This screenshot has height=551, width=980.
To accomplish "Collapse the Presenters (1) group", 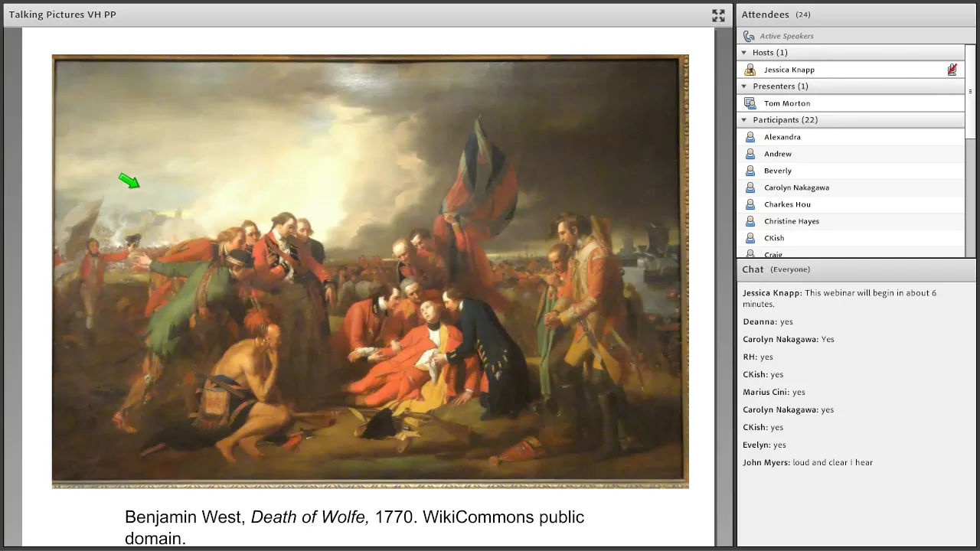I will pyautogui.click(x=743, y=86).
